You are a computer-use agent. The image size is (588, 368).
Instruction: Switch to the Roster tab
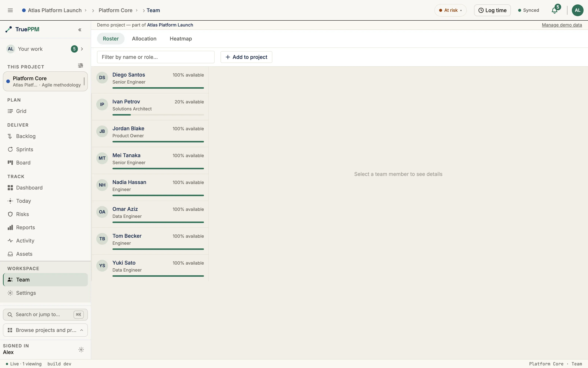coord(111,39)
